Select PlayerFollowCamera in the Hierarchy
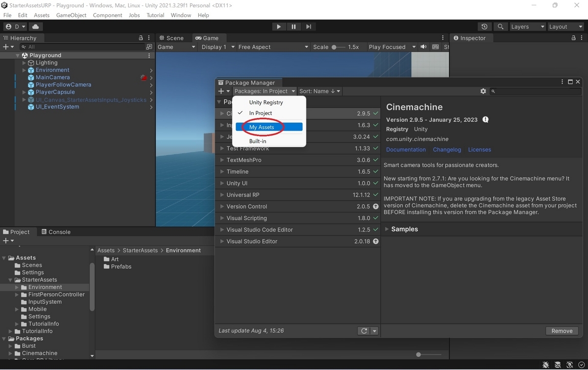The width and height of the screenshot is (588, 370). tap(64, 85)
